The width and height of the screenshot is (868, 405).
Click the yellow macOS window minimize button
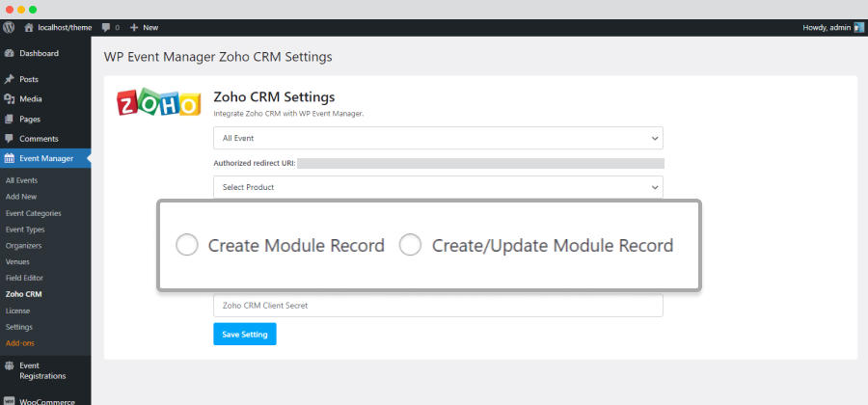tap(21, 10)
